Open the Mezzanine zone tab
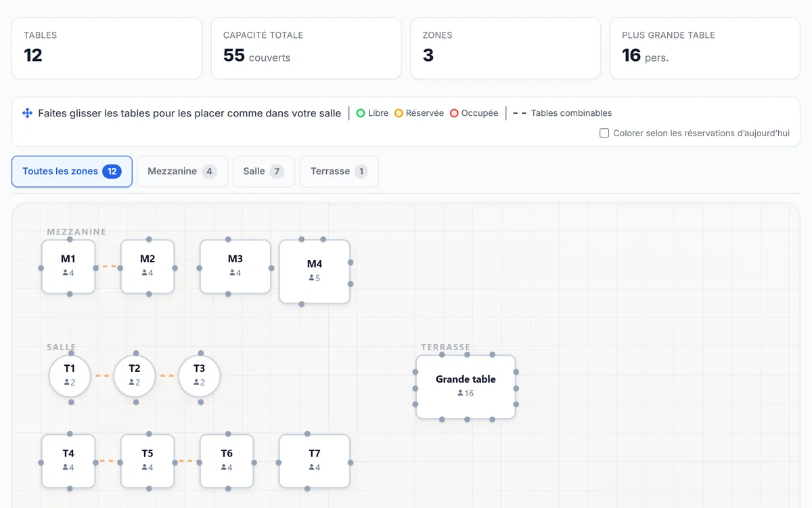812x508 pixels. [182, 171]
